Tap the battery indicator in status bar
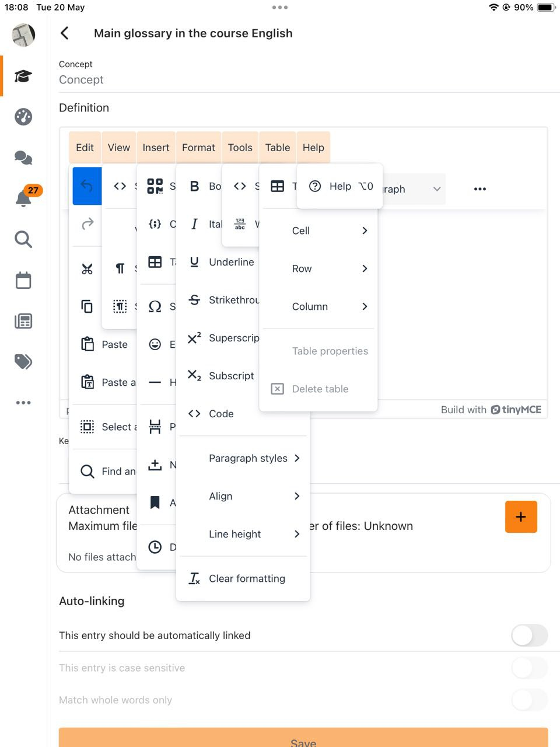 pyautogui.click(x=547, y=7)
